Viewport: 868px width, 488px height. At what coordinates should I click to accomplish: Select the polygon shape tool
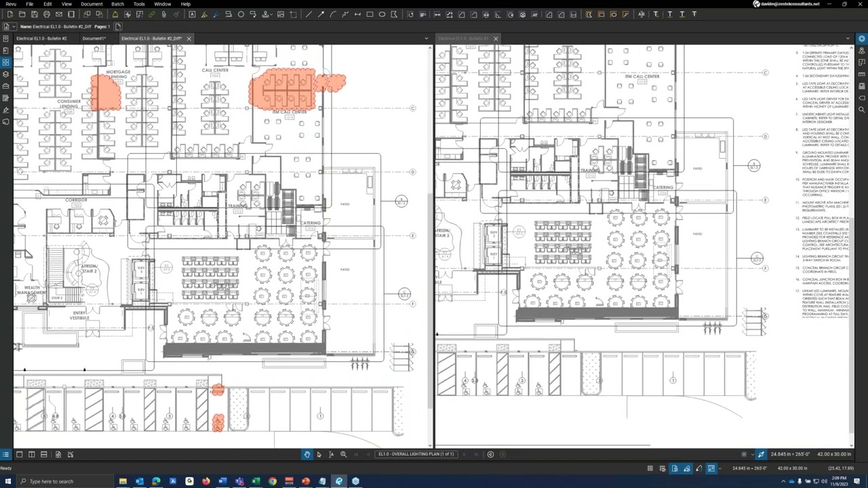click(x=394, y=14)
